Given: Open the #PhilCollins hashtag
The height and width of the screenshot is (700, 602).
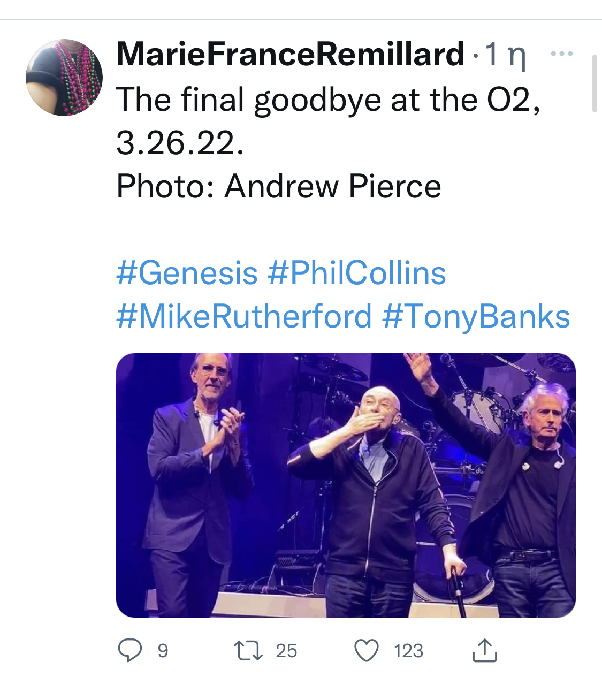Looking at the screenshot, I should [356, 273].
